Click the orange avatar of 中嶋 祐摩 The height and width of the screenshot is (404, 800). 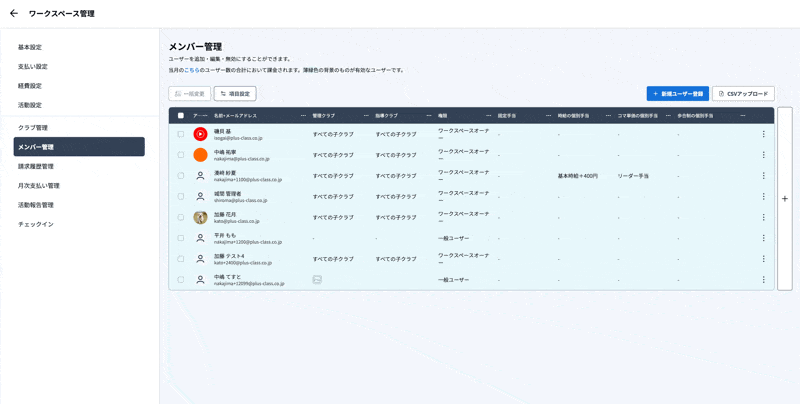point(200,155)
